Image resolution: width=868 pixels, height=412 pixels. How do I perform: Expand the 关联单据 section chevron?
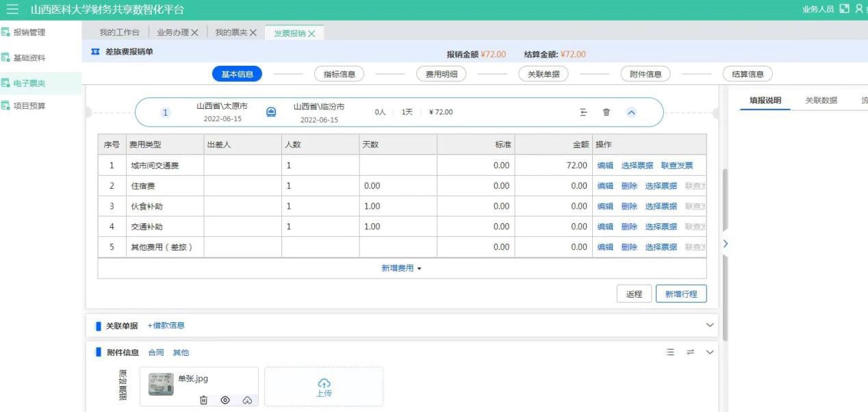(x=709, y=325)
